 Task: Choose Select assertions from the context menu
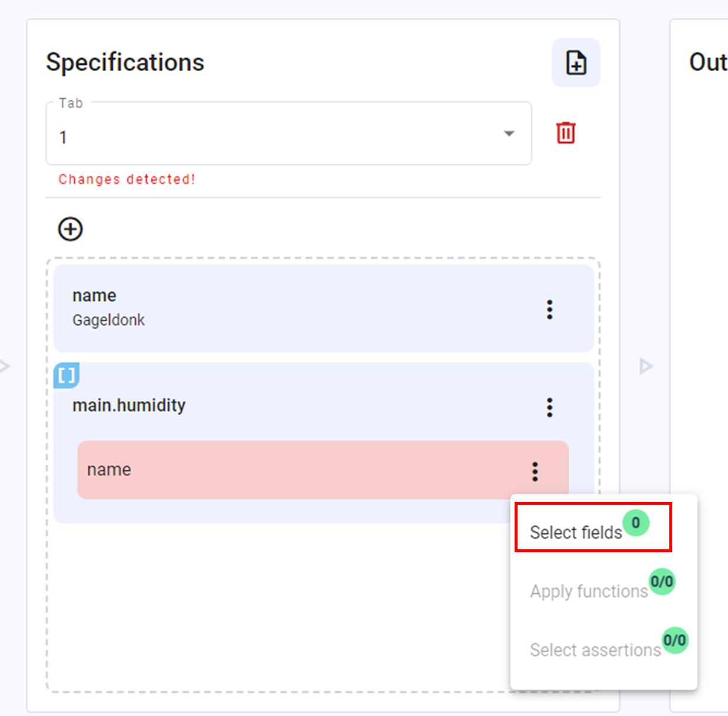point(595,650)
